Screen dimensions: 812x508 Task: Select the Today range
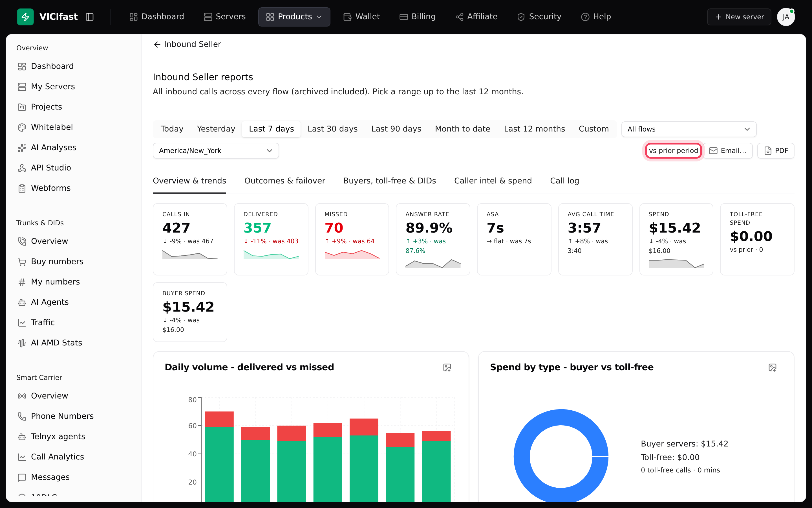172,129
